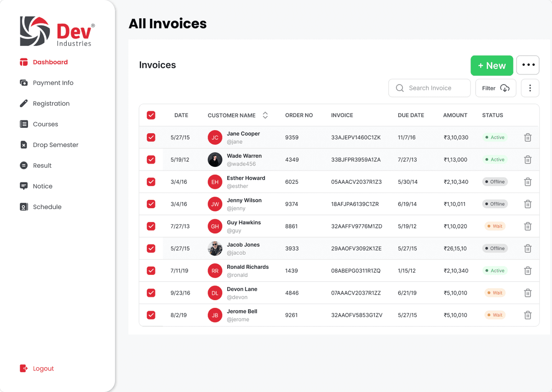
Task: Click the Registration pencil icon
Action: coord(24,103)
